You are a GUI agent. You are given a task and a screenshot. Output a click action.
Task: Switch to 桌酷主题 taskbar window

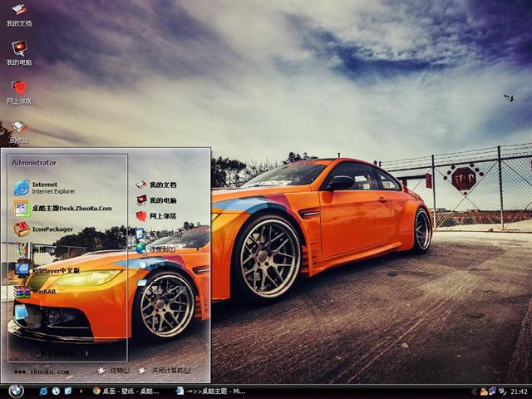click(211, 391)
